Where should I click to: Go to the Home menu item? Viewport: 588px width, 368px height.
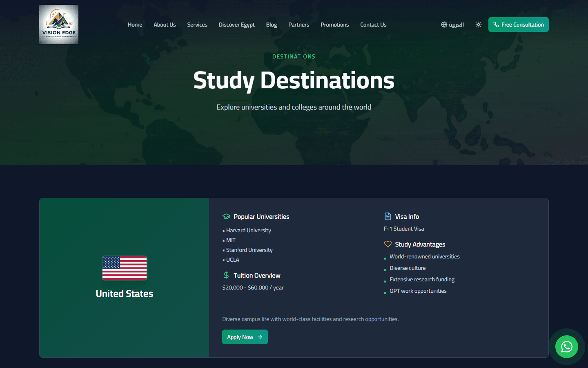(135, 25)
